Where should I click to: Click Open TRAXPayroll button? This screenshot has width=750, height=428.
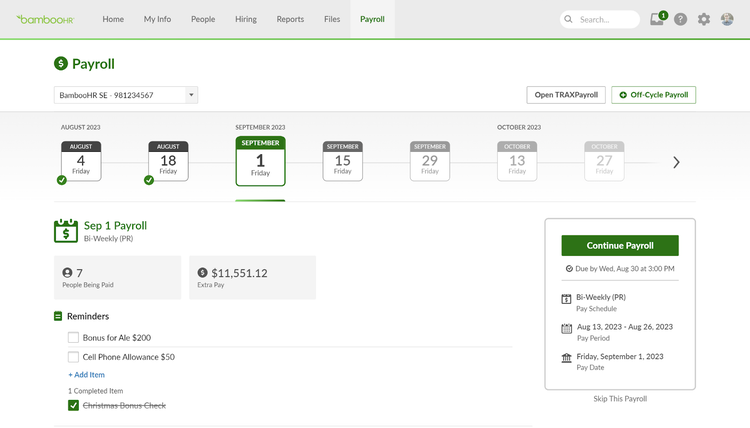click(x=566, y=95)
